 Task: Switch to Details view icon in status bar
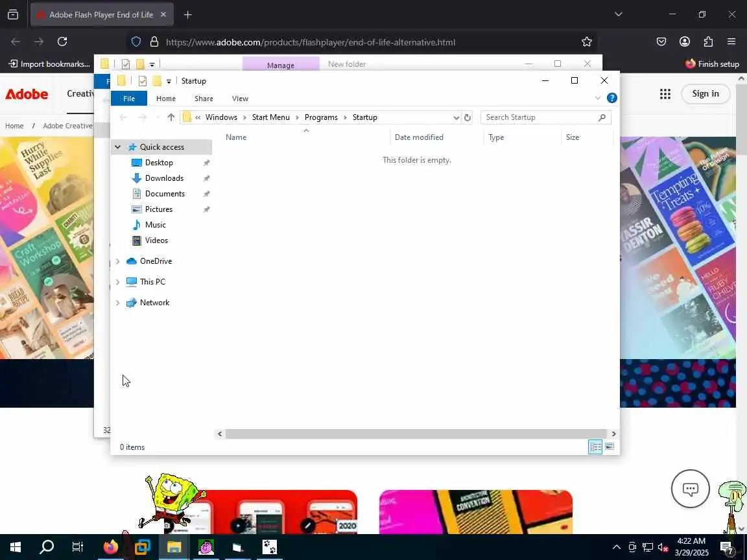coord(595,447)
